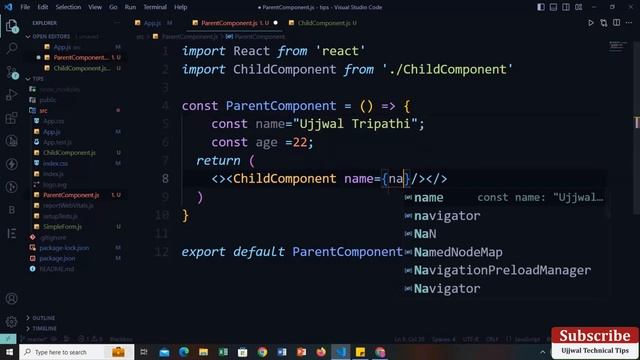Open index.css in the file tree

click(x=56, y=163)
